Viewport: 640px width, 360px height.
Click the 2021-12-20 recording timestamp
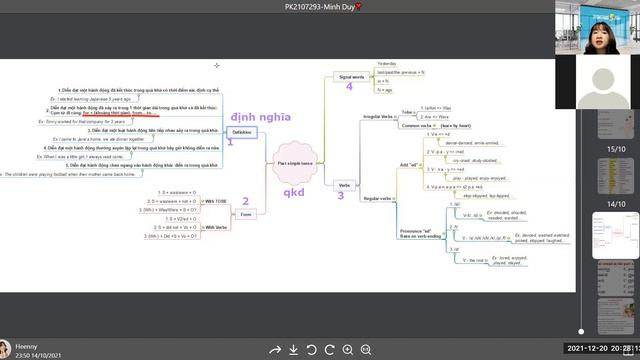pos(602,348)
